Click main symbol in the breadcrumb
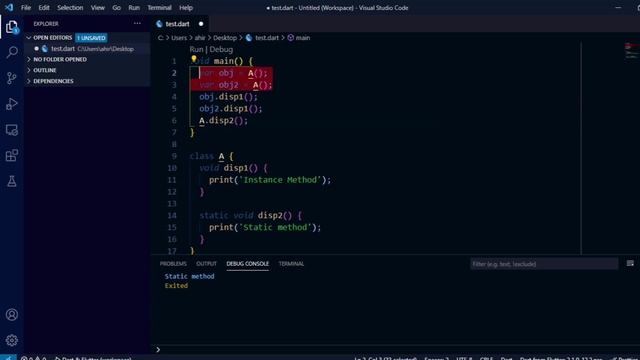This screenshot has width=640, height=360. (x=302, y=38)
